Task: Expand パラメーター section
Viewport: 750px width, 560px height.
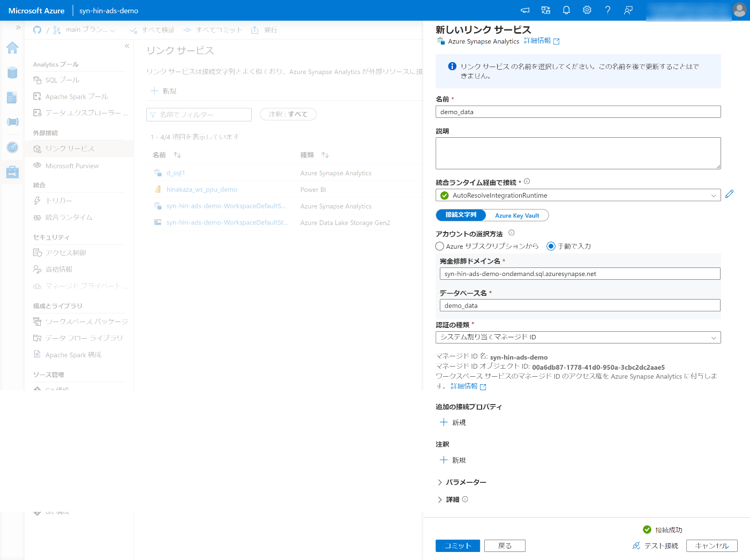Action: pyautogui.click(x=462, y=482)
